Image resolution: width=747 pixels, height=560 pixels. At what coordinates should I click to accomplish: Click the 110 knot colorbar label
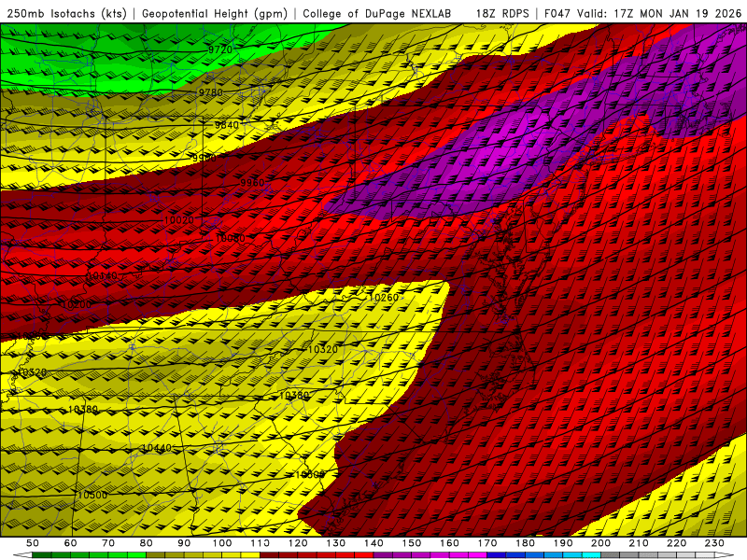[261, 543]
